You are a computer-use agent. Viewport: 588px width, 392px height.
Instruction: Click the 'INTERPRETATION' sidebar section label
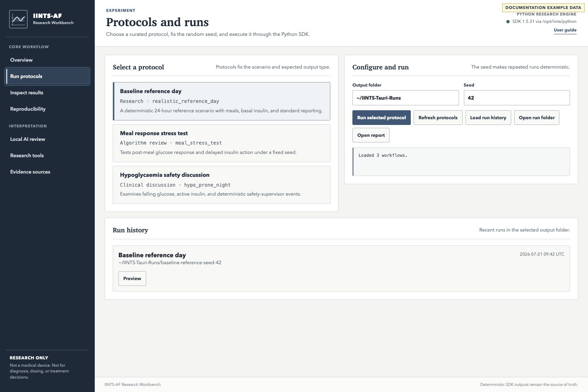tap(28, 126)
